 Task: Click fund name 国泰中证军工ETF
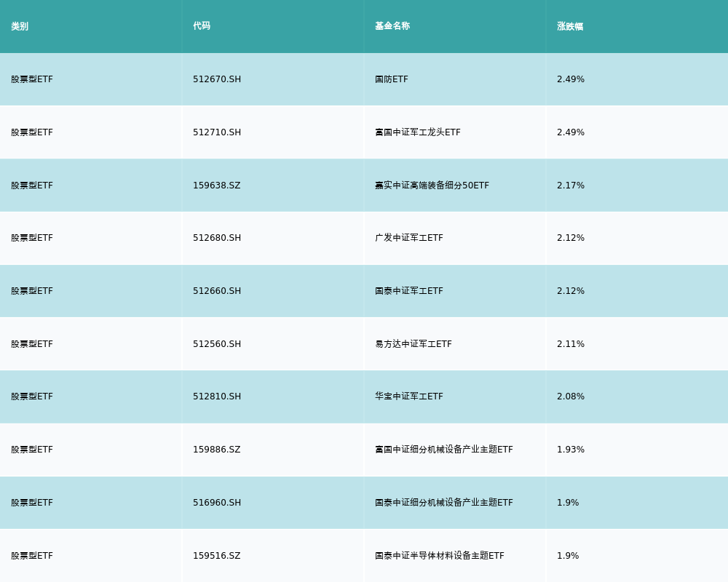pos(409,291)
